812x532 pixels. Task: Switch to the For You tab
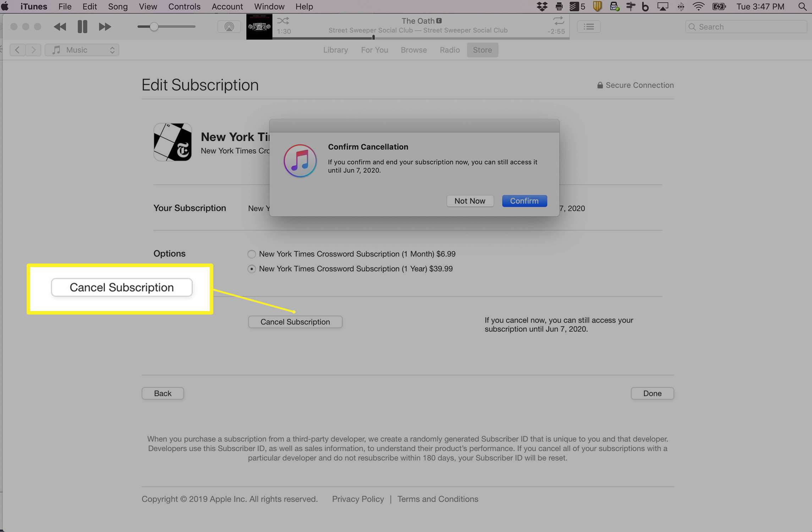[x=374, y=50]
